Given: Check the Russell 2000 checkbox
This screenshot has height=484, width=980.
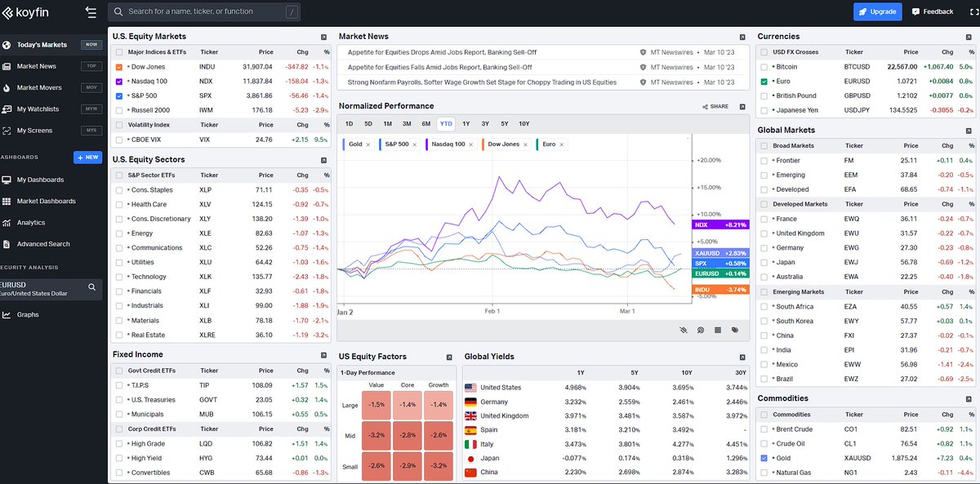Looking at the screenshot, I should 119,109.
